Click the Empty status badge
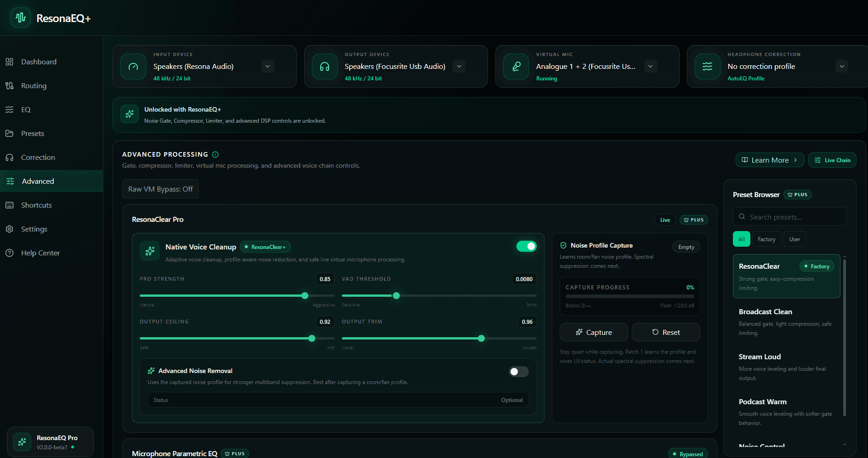Image resolution: width=868 pixels, height=458 pixels. point(686,247)
